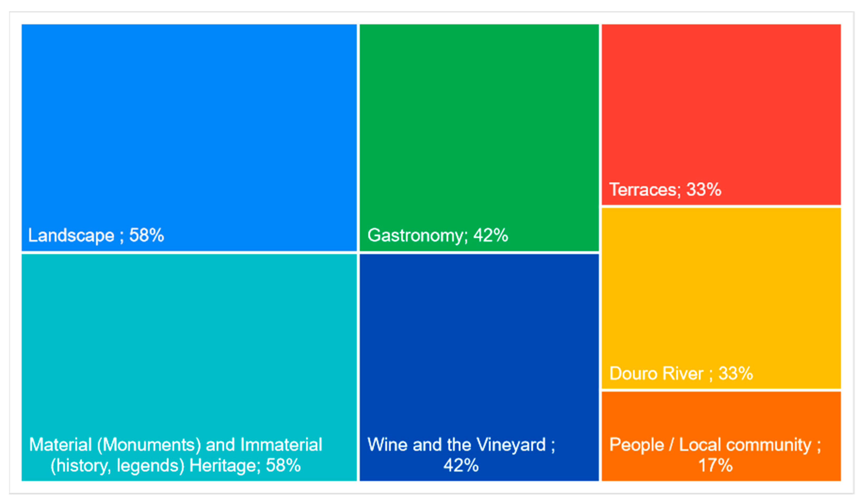
Task: Click the "17%" value in orange tile
Action: pos(715,465)
